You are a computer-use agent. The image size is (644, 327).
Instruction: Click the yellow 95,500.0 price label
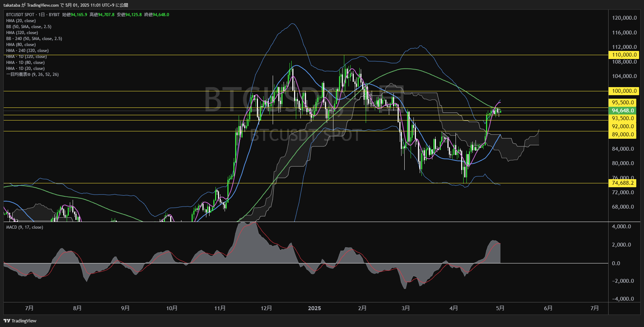[622, 103]
